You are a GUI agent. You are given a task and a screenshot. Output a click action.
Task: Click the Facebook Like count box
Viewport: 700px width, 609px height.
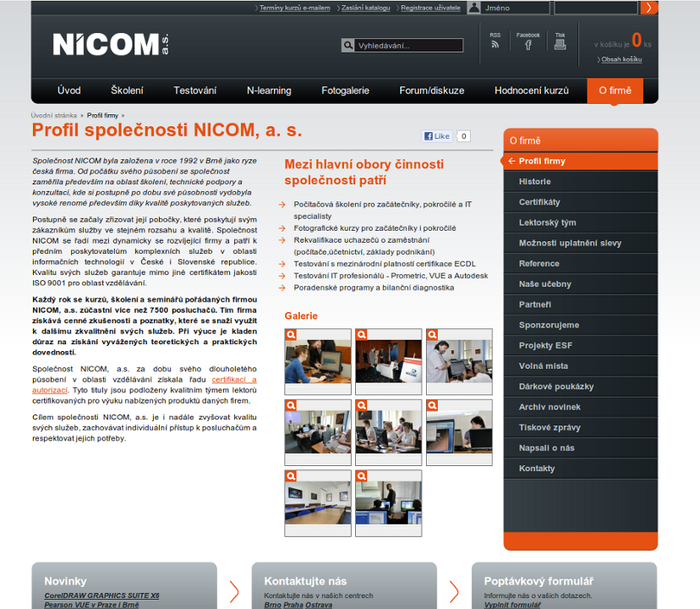coord(464,136)
